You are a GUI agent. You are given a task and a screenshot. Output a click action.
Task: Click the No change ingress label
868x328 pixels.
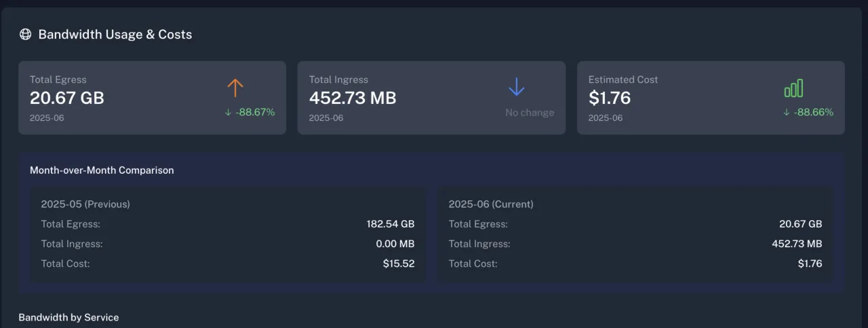(x=530, y=113)
